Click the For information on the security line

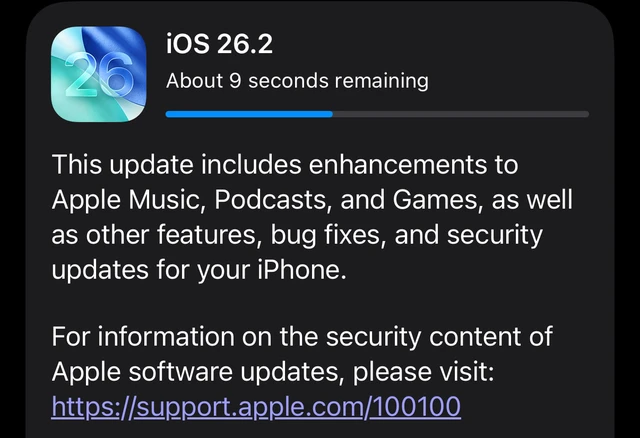[x=302, y=336]
